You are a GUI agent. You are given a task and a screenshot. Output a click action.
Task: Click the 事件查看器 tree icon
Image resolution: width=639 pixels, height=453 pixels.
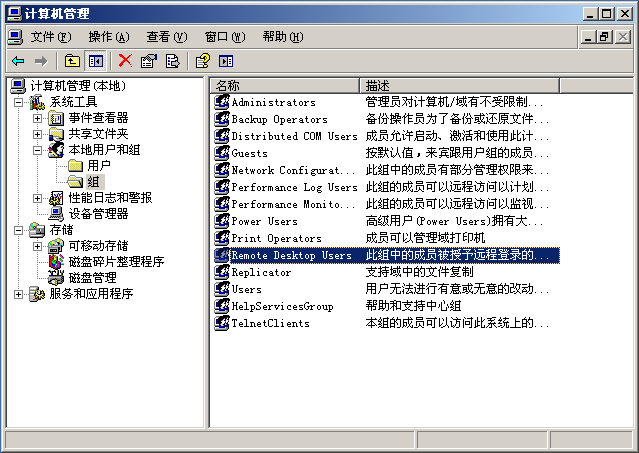pos(56,118)
